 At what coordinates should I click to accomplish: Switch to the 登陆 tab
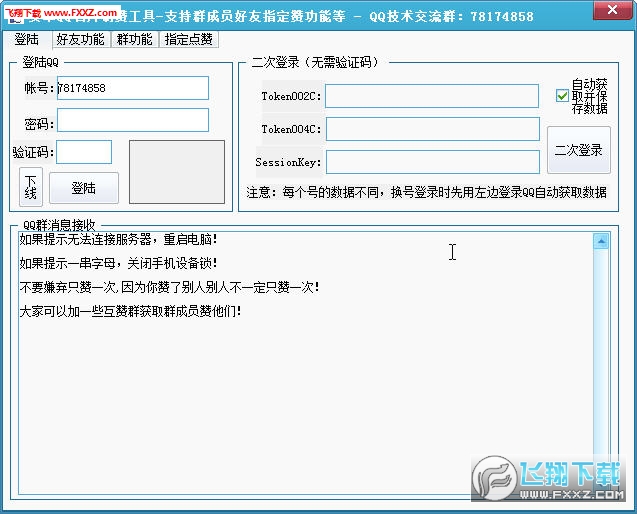tap(27, 39)
